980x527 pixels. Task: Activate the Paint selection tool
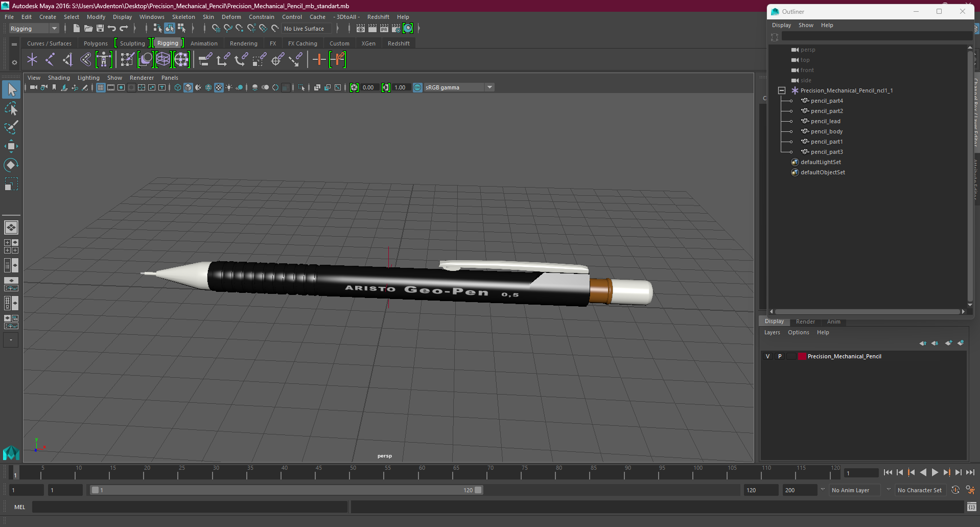pos(11,127)
